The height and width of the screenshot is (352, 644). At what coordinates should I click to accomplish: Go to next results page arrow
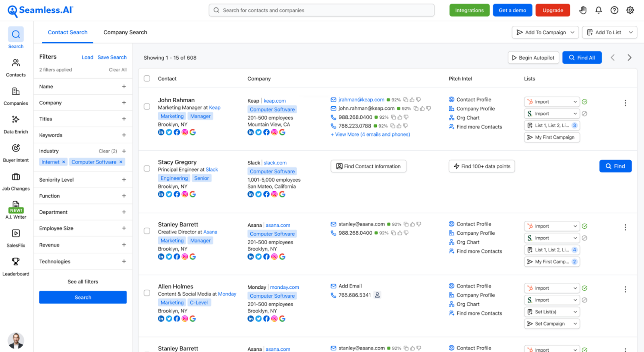pyautogui.click(x=629, y=58)
